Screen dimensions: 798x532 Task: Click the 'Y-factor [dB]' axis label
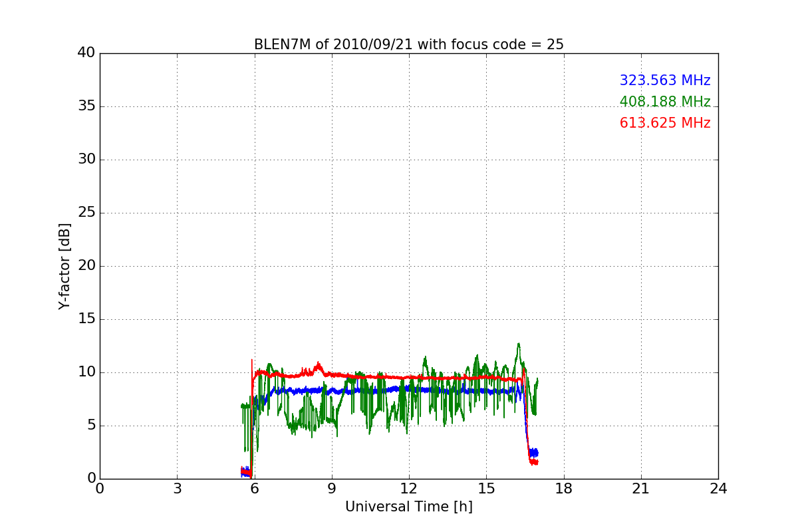[x=65, y=266]
